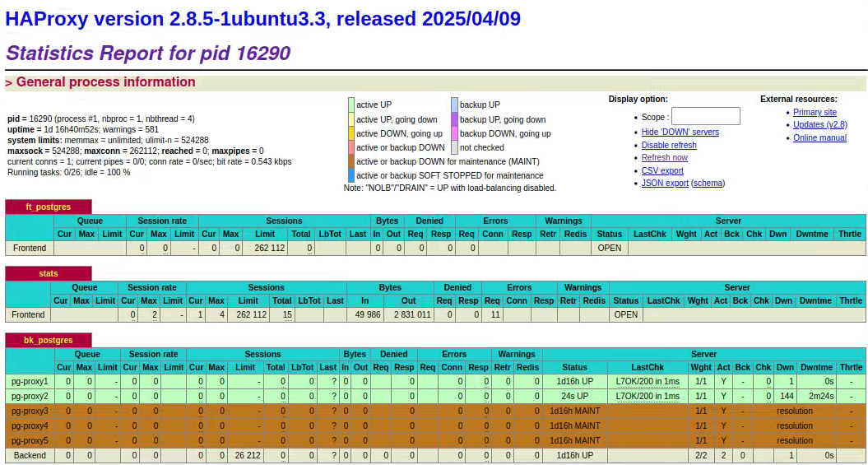Click the backup UP, going down legend swatch
The width and height of the screenshot is (868, 465).
[454, 119]
